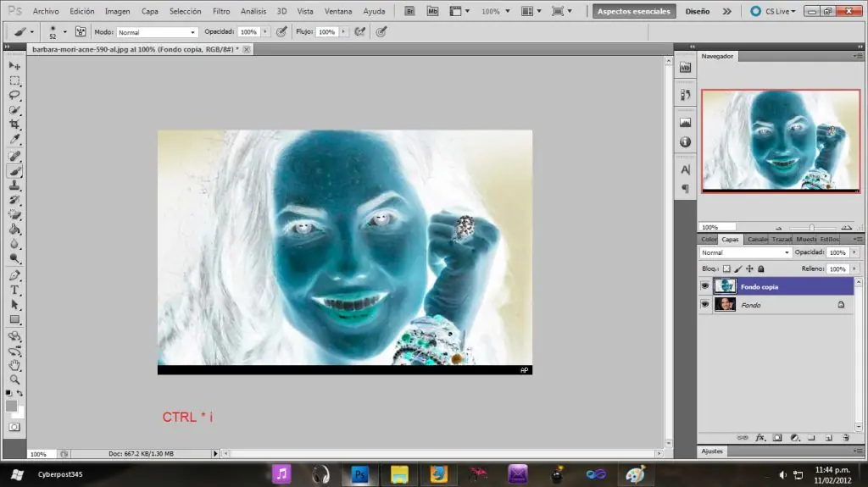Select the Path Selection tool
Screen dimensions: 868x487
click(x=14, y=305)
